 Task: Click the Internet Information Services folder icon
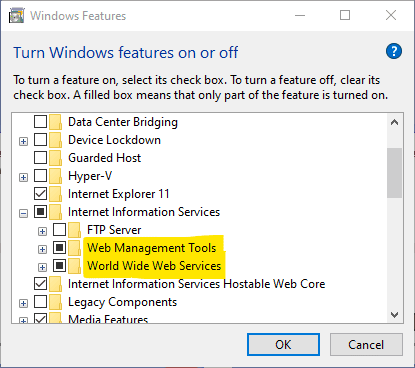[x=56, y=212]
